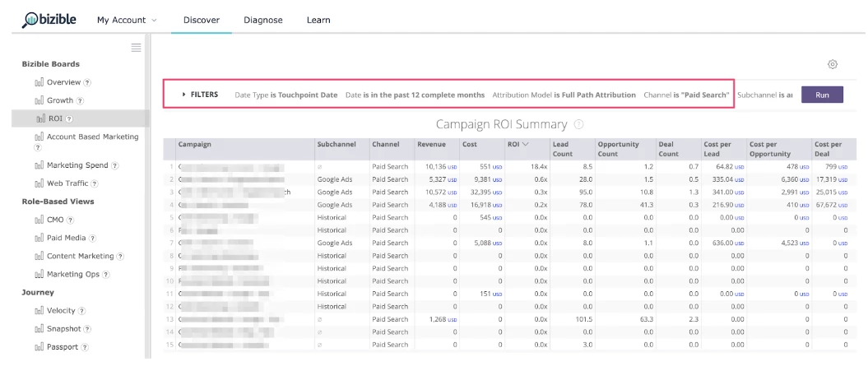The height and width of the screenshot is (371, 868).
Task: Open the Paid Media view
Action: (x=67, y=238)
